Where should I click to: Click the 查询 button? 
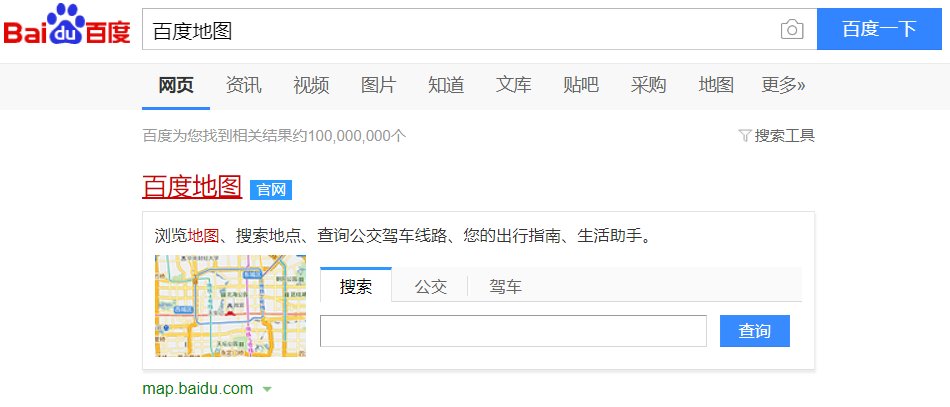755,331
